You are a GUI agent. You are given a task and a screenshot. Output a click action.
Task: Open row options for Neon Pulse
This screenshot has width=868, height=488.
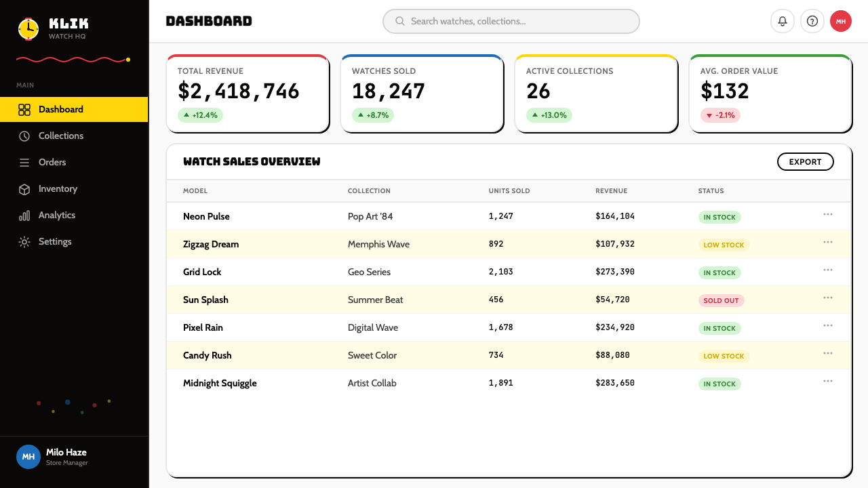[x=828, y=214]
